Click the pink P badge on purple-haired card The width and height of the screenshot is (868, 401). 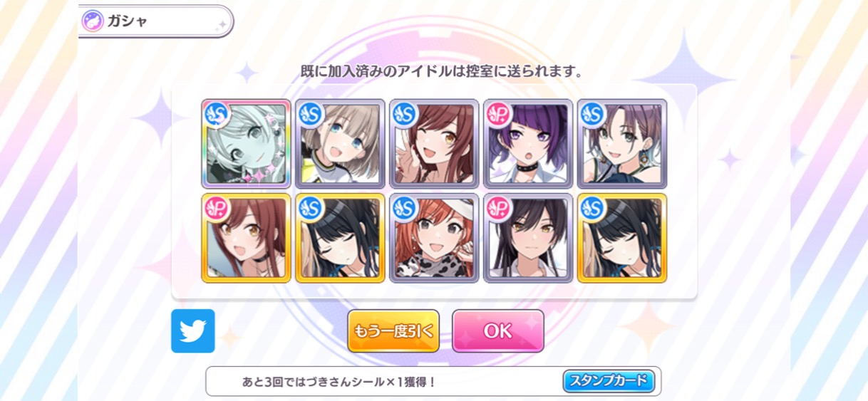(x=498, y=113)
